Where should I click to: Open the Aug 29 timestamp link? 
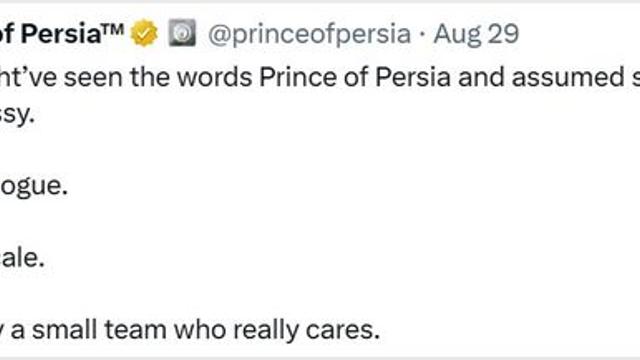coord(476,33)
